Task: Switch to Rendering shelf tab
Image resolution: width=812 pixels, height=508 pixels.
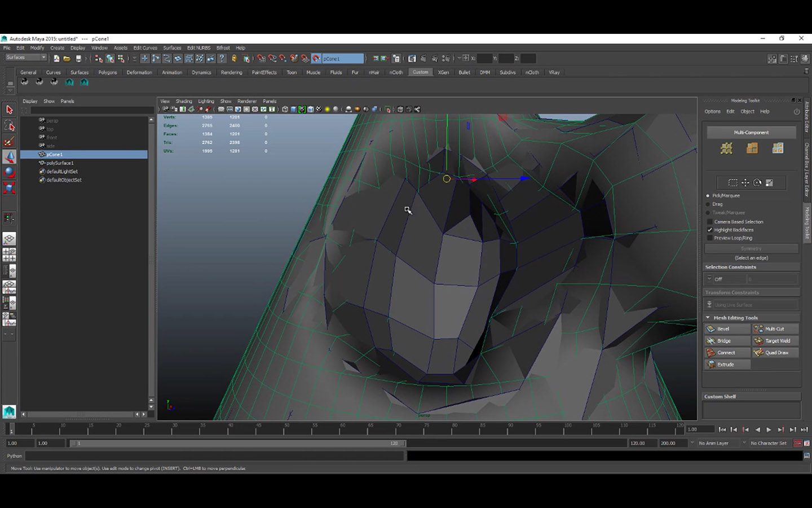Action: [x=231, y=72]
